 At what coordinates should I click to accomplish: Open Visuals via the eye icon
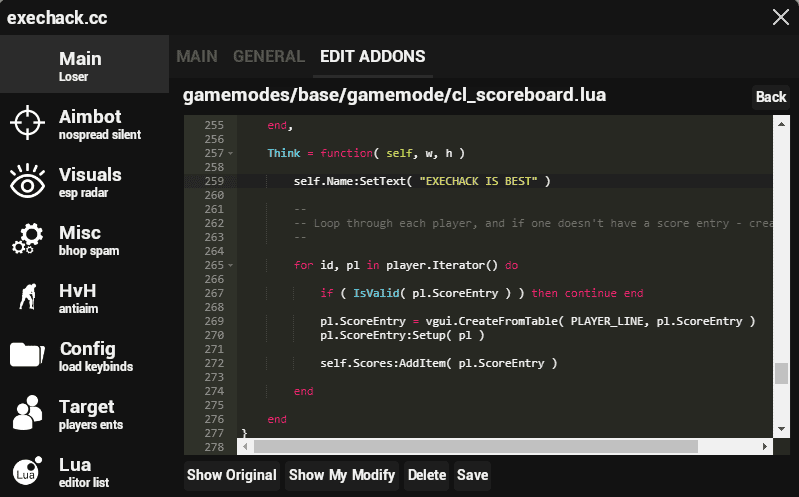(x=26, y=183)
